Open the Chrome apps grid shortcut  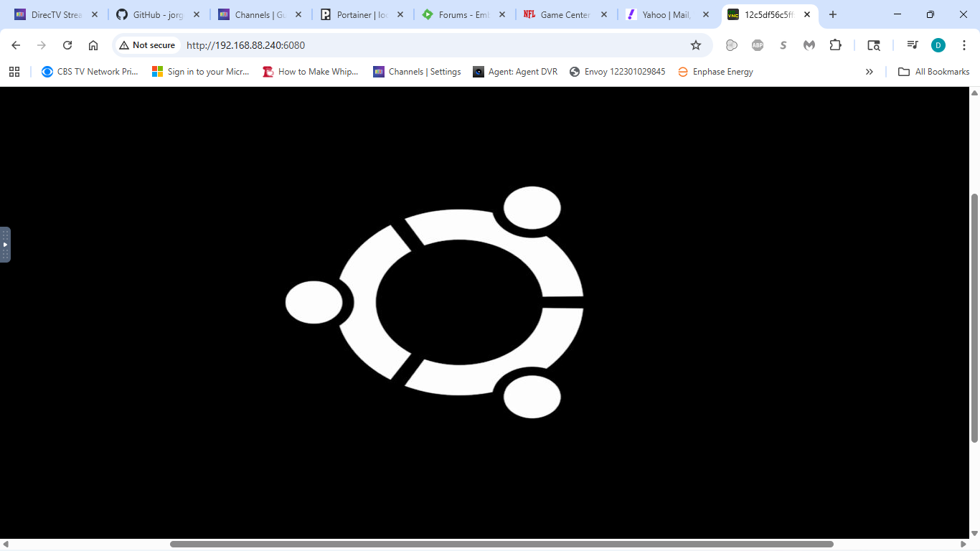pos(14,72)
